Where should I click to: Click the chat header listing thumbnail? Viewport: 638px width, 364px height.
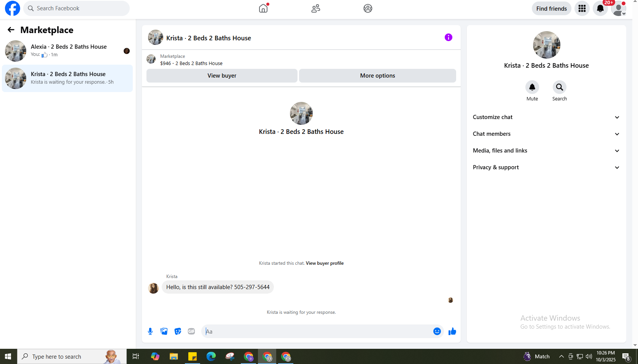156,38
